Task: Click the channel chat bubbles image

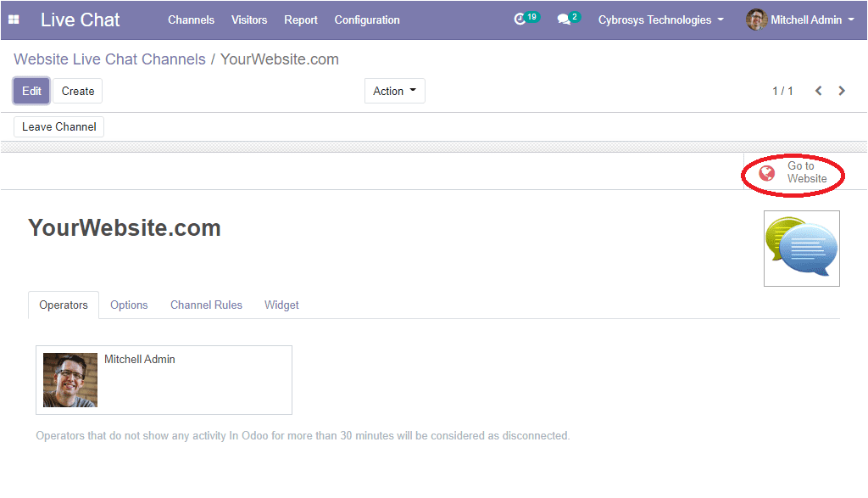Action: 802,249
